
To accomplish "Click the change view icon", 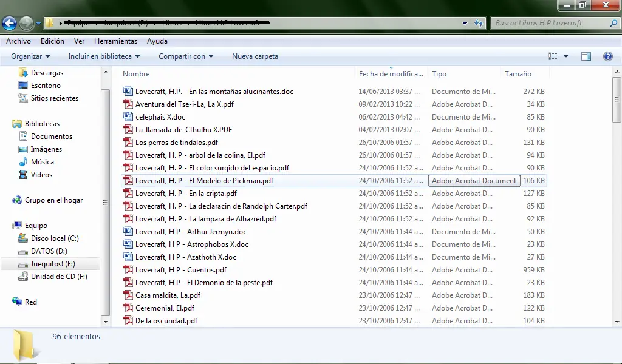I will click(553, 56).
